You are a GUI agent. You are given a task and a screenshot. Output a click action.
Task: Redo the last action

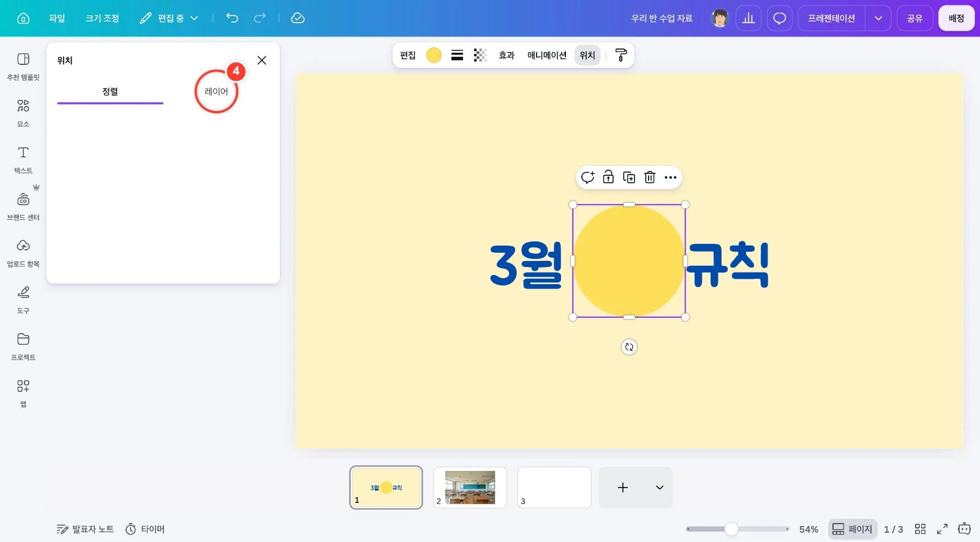coord(260,18)
